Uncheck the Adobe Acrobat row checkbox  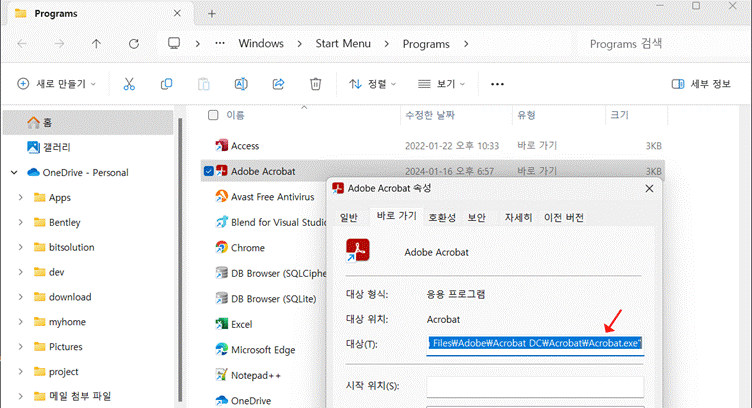tap(209, 171)
